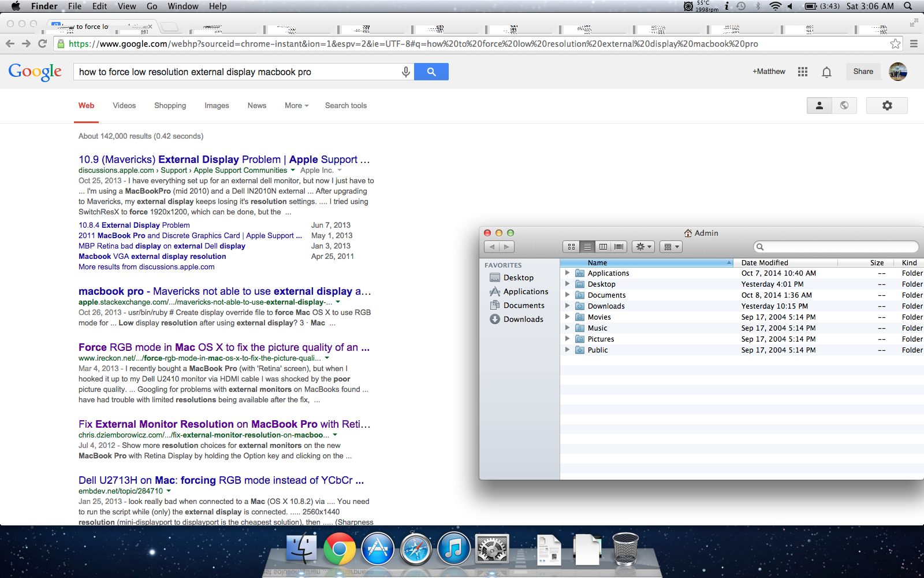Click the Finder window back arrow
Screen dimensions: 924x578
pos(491,247)
